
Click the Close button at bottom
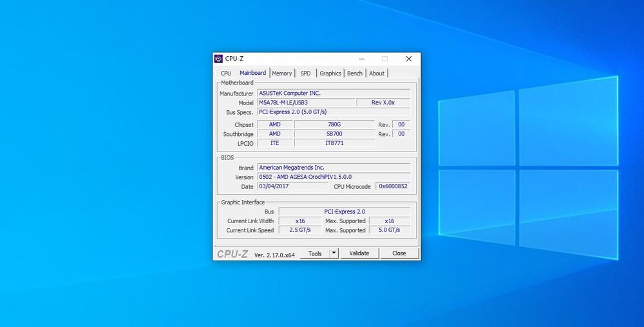[399, 253]
